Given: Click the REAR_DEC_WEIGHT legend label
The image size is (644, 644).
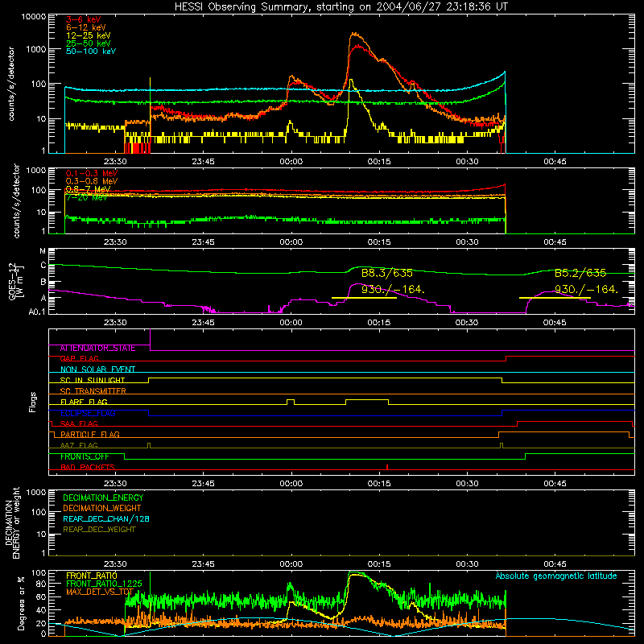Looking at the screenshot, I should [99, 530].
